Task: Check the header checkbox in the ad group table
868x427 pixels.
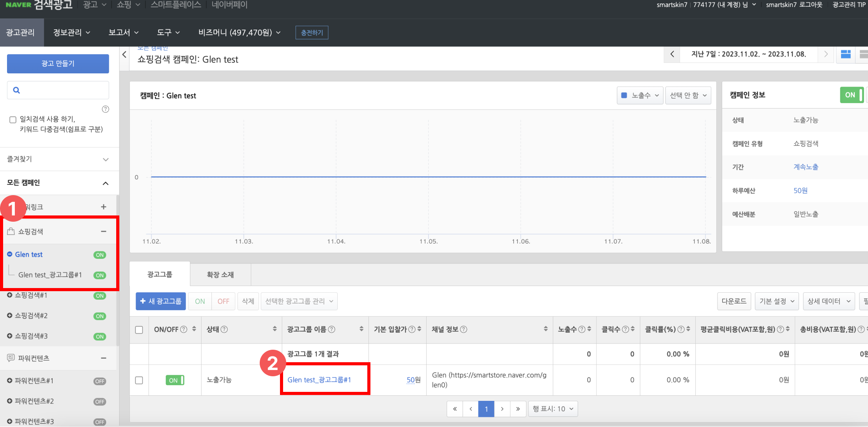Action: pyautogui.click(x=139, y=330)
